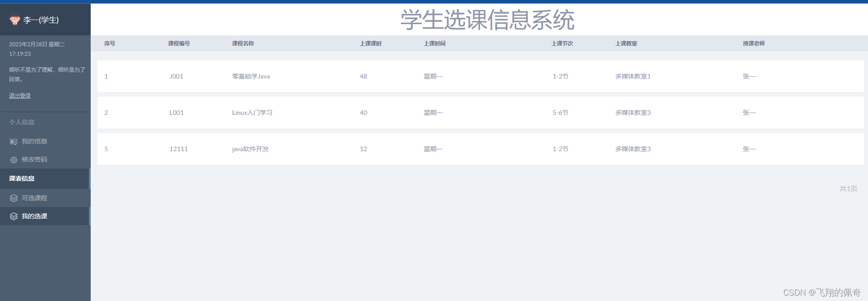Screen dimensions: 868x301
Task: Click the 退出登录 link
Action: pos(20,96)
